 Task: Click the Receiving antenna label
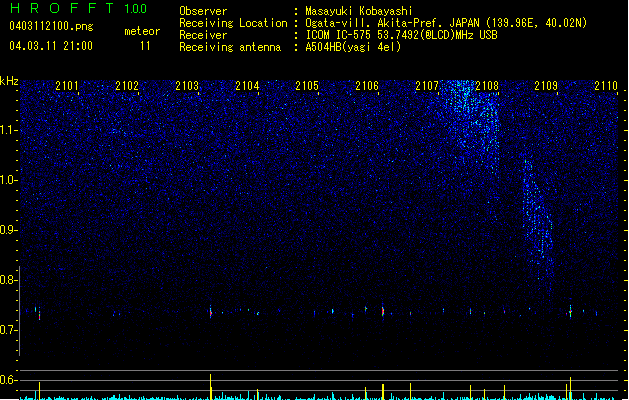[x=230, y=47]
